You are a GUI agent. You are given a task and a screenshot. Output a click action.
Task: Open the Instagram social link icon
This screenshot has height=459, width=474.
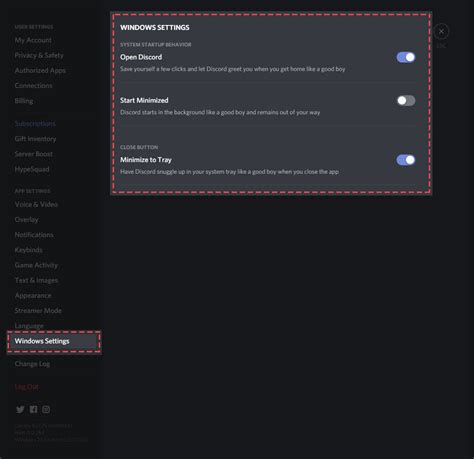coord(46,409)
